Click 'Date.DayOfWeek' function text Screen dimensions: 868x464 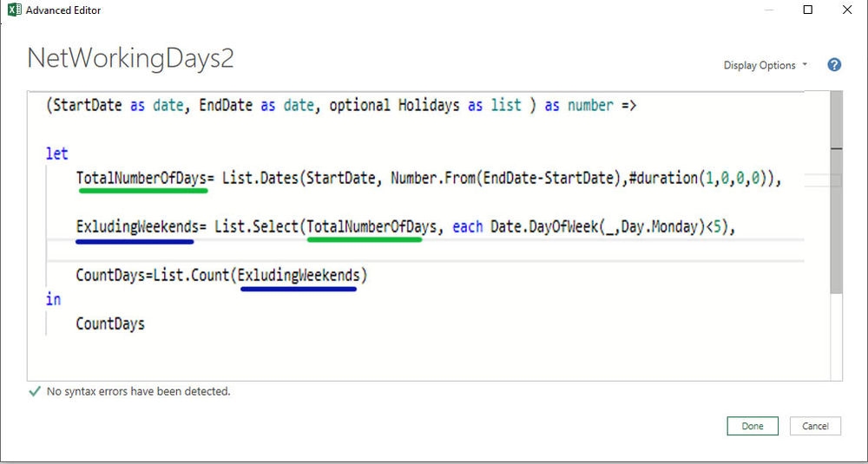pos(544,226)
